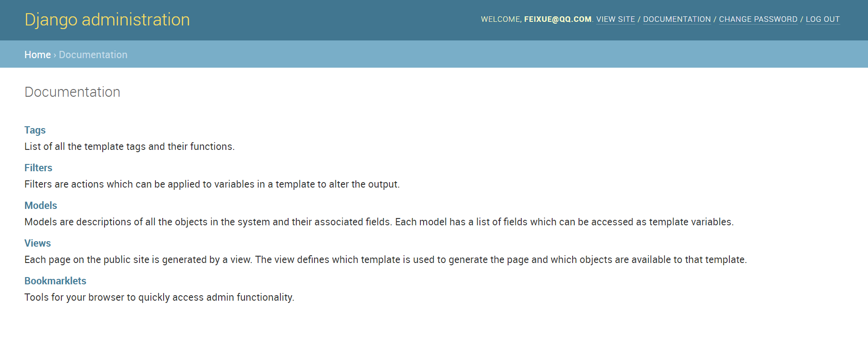Image resolution: width=868 pixels, height=362 pixels.
Task: Log out using the header link
Action: tap(823, 19)
